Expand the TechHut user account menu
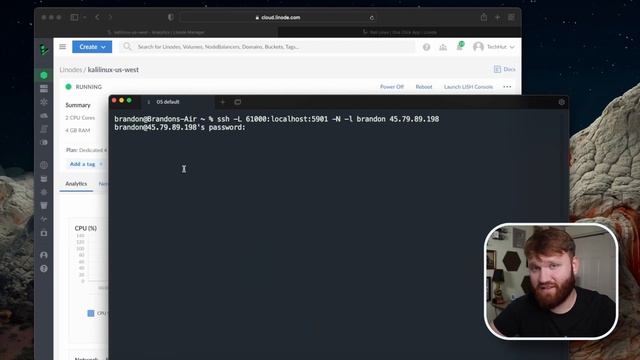This screenshot has width=640, height=360. [x=494, y=47]
